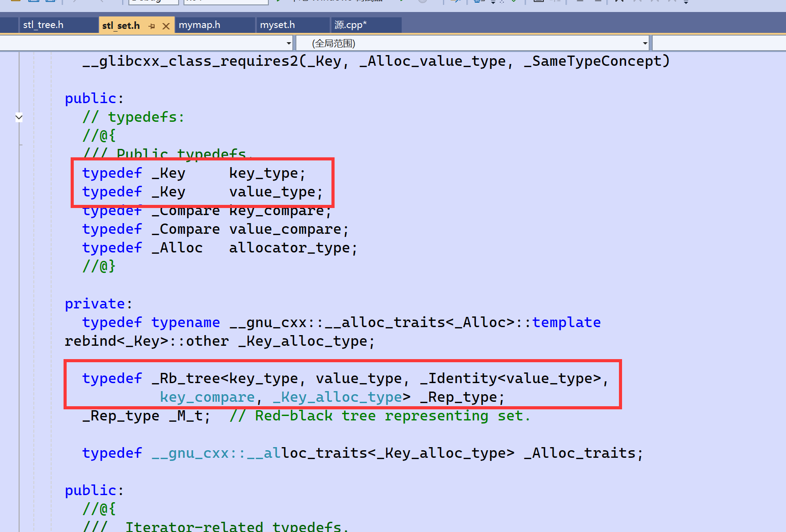Pin the stl_set.h tab
This screenshot has height=532, width=786.
[152, 26]
